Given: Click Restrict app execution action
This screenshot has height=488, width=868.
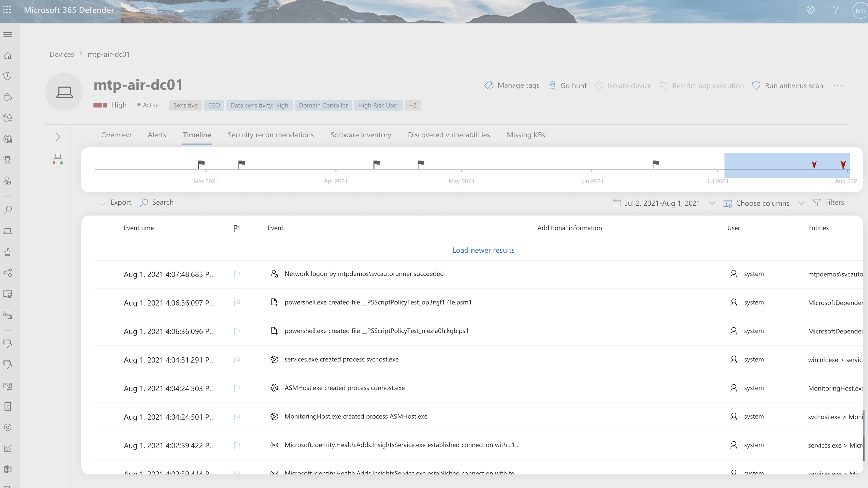Looking at the screenshot, I should pyautogui.click(x=702, y=86).
